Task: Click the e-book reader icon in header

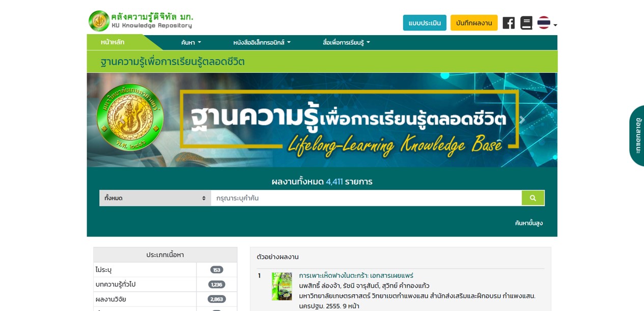Action: coord(526,23)
